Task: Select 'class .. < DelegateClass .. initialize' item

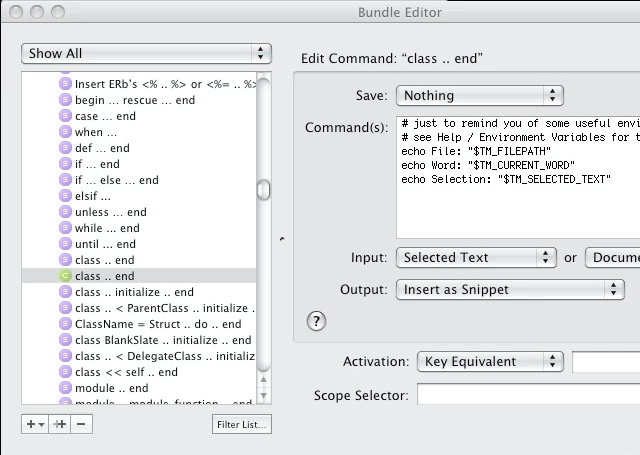Action: [x=139, y=356]
